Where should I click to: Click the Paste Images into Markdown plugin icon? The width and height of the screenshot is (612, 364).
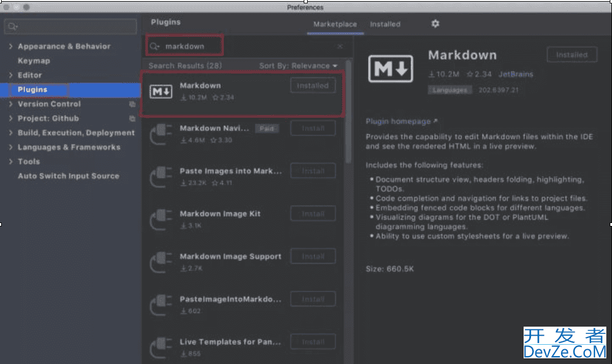[x=161, y=177]
